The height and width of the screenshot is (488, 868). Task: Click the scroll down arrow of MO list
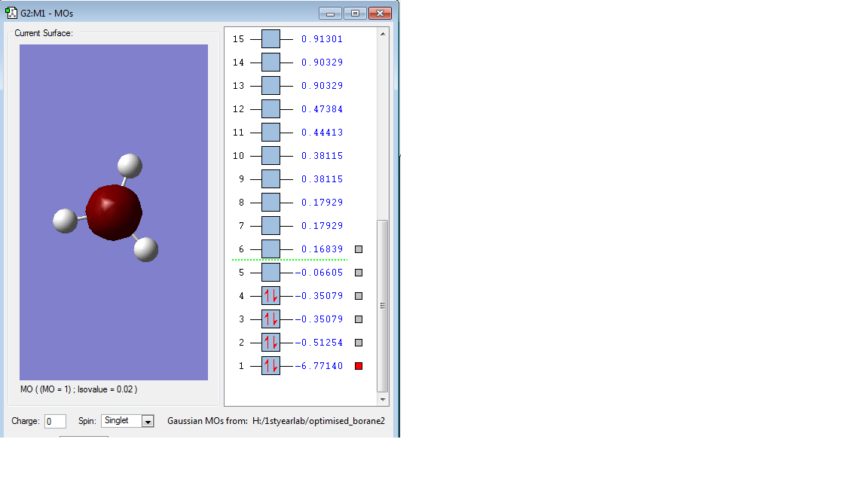[383, 399]
